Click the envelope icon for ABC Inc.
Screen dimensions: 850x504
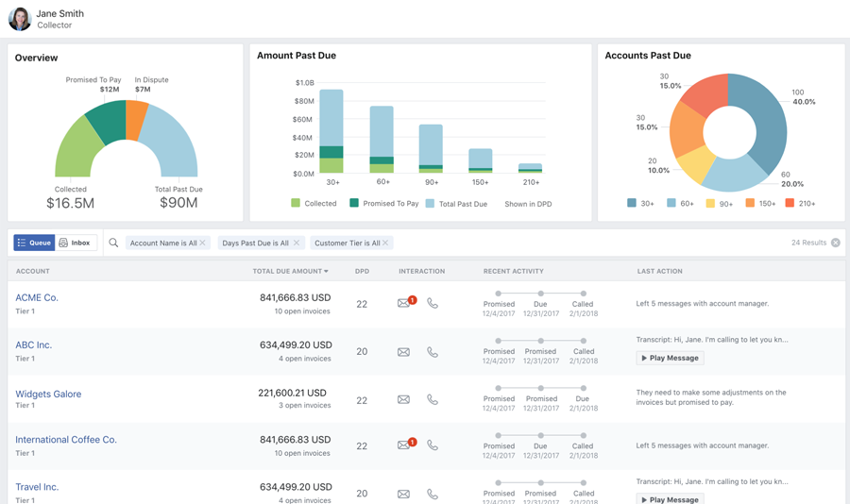coord(403,352)
